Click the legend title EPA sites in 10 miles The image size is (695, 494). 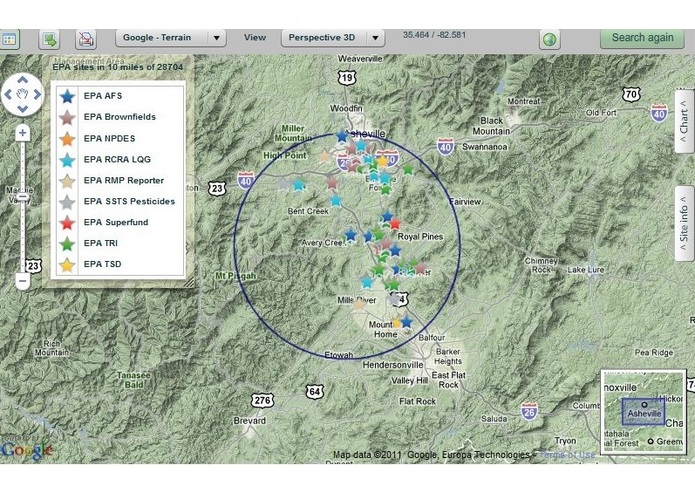pos(118,67)
